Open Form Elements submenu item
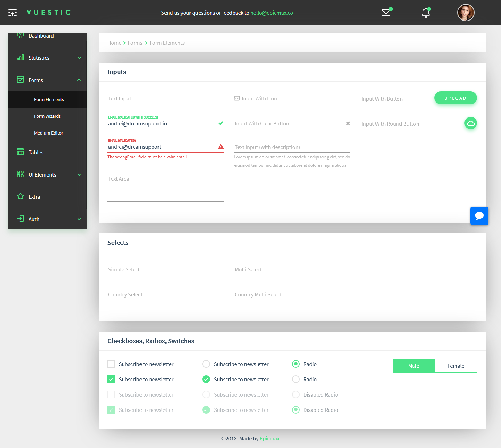The image size is (501, 448). pos(47,99)
